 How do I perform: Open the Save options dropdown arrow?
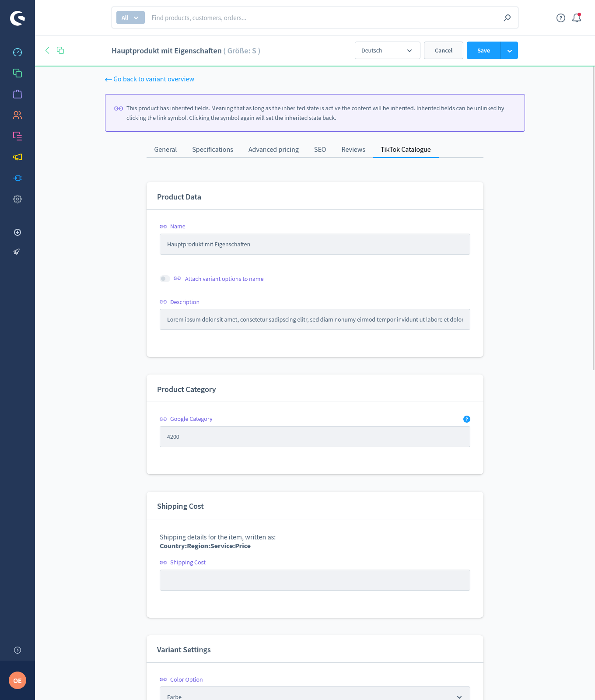coord(509,50)
